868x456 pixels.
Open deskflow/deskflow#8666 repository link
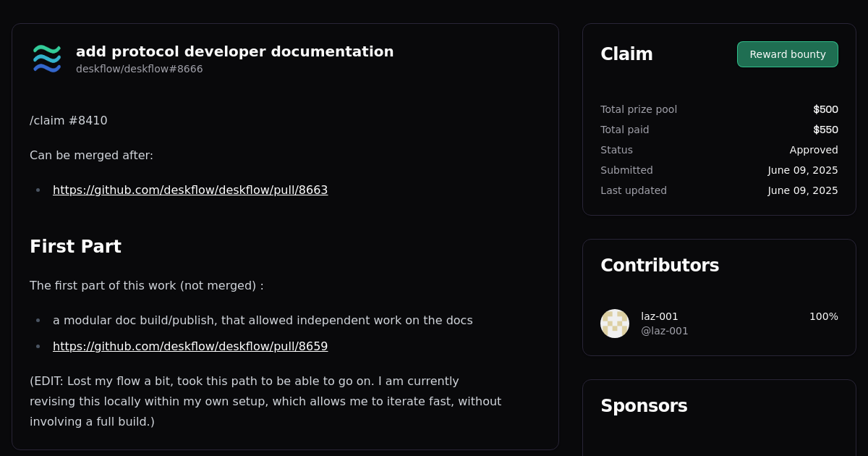139,69
